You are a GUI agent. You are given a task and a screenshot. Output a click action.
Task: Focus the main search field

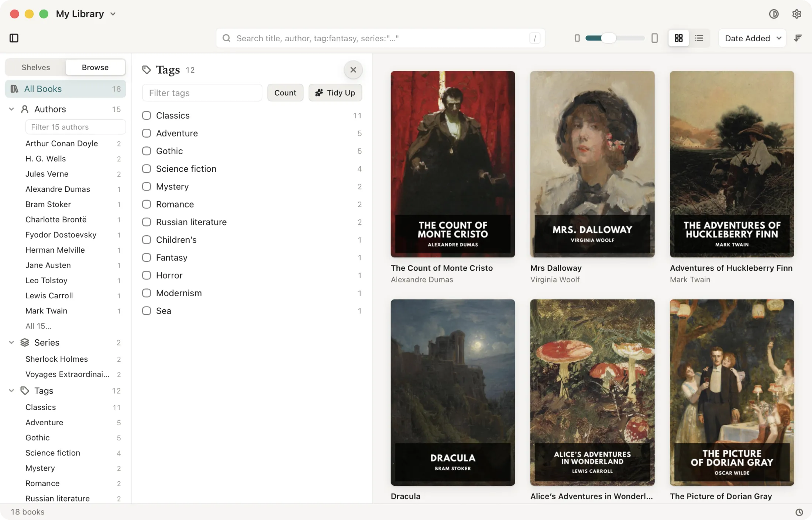[x=380, y=38]
